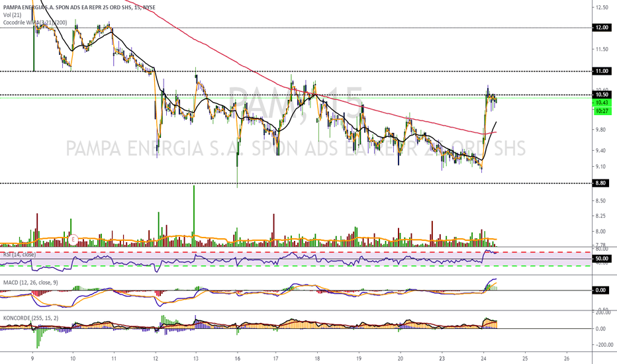This screenshot has width=617, height=364.
Task: Click the 12.00 horizontal line price label
Action: click(x=602, y=28)
